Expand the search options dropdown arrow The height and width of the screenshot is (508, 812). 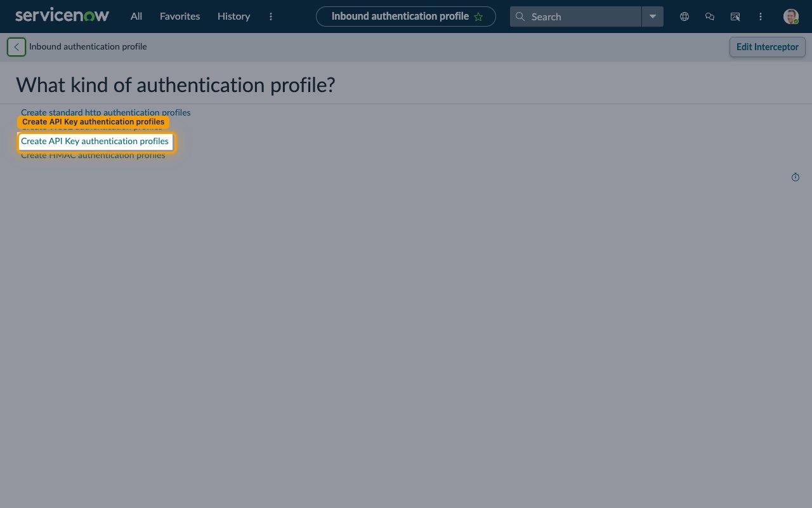coord(653,17)
